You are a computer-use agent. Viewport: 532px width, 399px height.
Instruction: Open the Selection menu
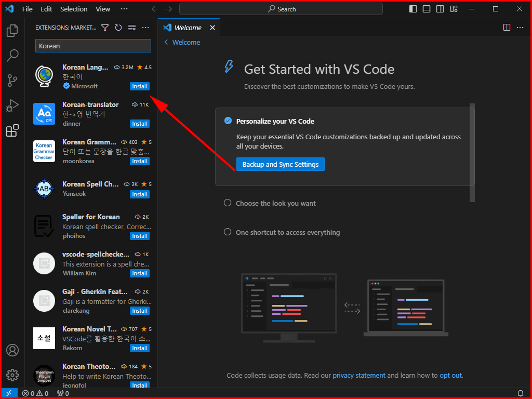(74, 9)
